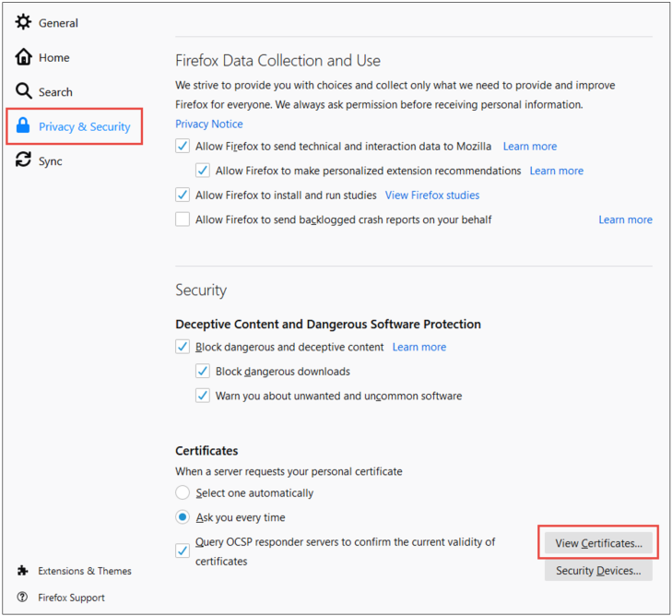The image size is (672, 616).
Task: Uncheck sending technical and interaction data
Action: point(183,146)
